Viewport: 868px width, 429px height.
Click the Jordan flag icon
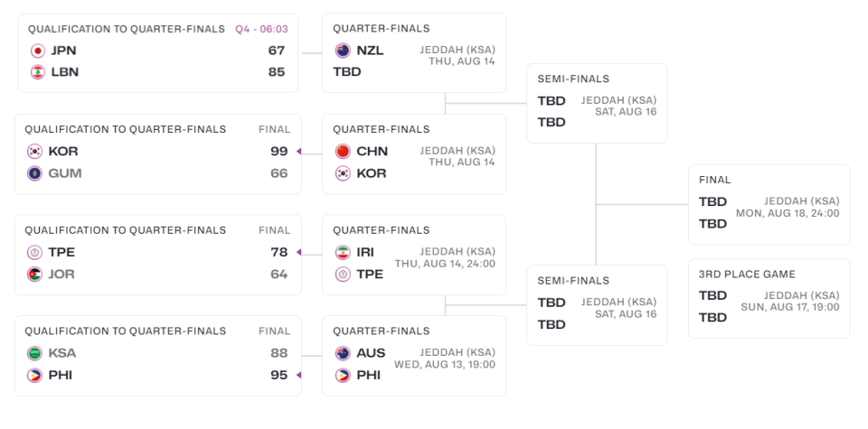click(x=34, y=275)
